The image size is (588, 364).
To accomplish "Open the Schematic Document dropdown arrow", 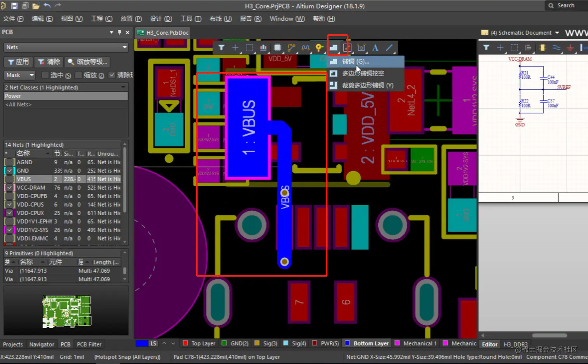I will [x=557, y=33].
